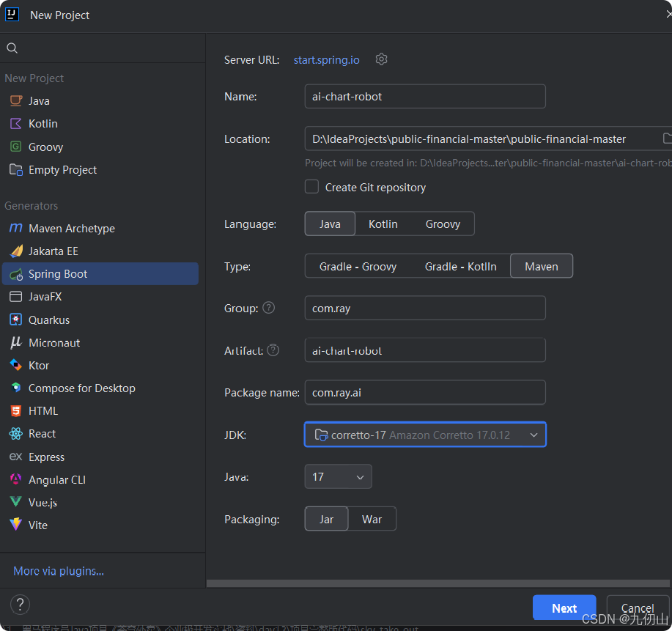Click the HTML5 shield icon

(16, 410)
